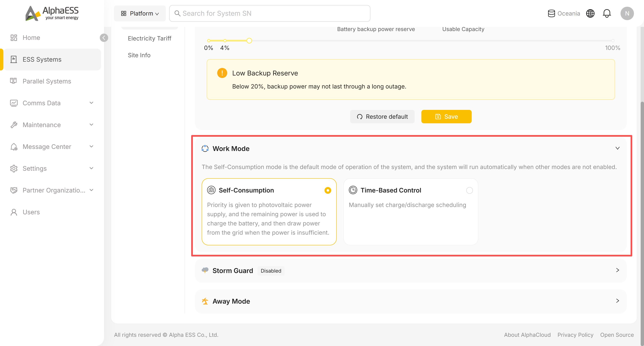This screenshot has width=644, height=346.
Task: Click the Oceania region database icon
Action: (551, 13)
